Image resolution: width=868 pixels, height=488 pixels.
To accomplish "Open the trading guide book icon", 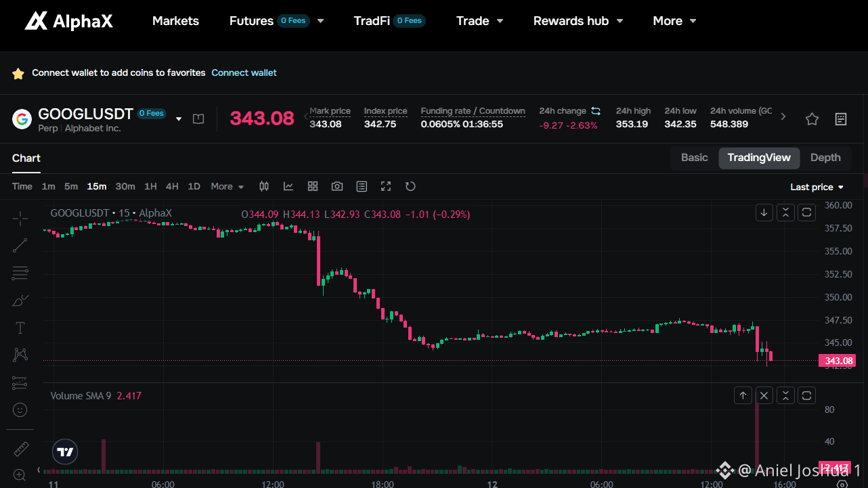I will (198, 119).
